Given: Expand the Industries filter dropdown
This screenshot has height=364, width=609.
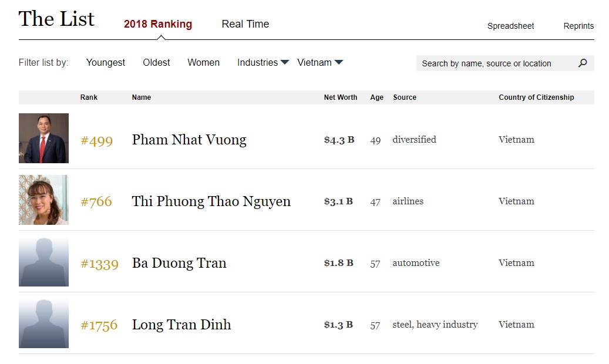Looking at the screenshot, I should pyautogui.click(x=258, y=62).
